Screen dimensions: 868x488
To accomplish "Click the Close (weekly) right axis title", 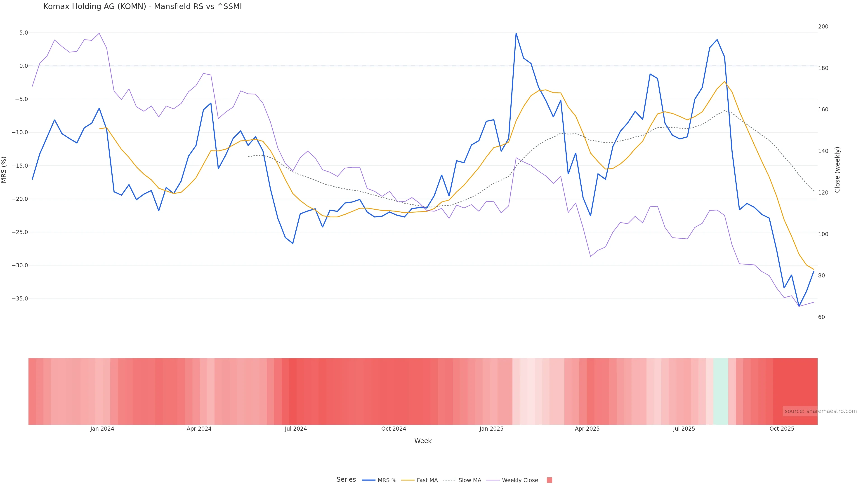I will (x=837, y=170).
